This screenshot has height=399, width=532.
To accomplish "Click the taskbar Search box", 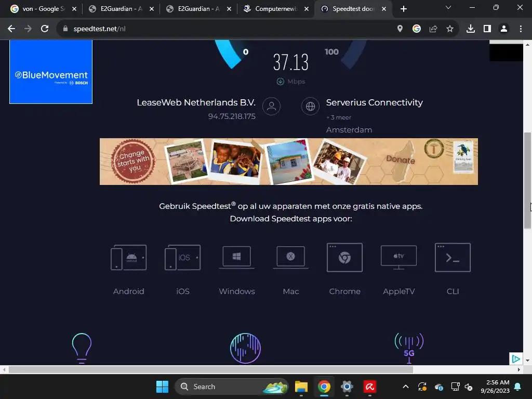I will 231,387.
